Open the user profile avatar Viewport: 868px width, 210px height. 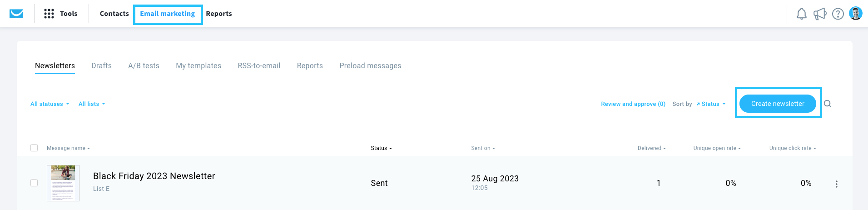click(856, 14)
